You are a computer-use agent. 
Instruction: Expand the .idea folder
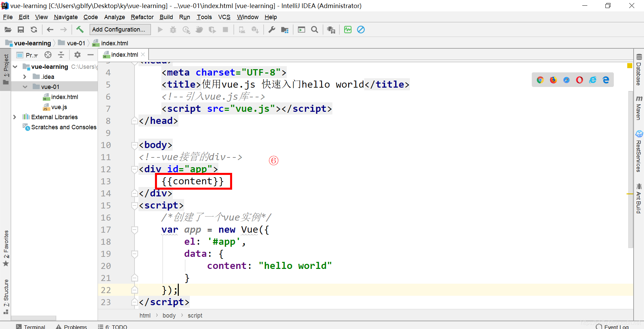tap(25, 77)
